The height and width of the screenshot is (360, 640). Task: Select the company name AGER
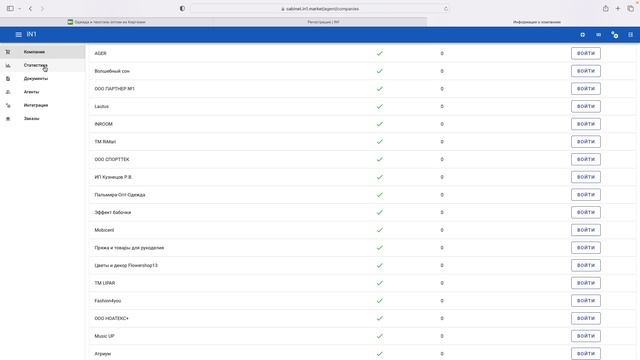coord(100,53)
